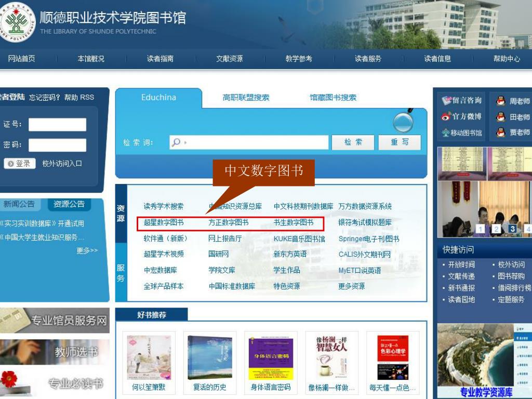
Task: Open 读者服务 menu item
Action: tap(368, 59)
